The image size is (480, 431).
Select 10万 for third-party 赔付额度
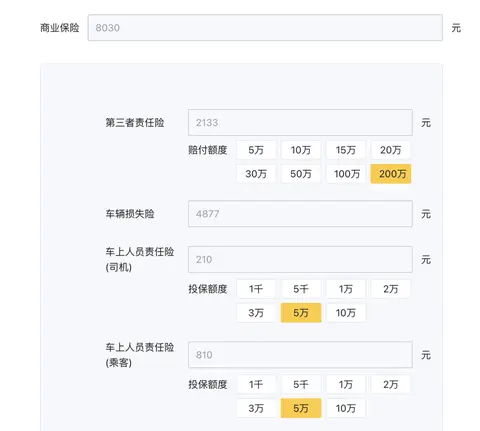(x=301, y=150)
